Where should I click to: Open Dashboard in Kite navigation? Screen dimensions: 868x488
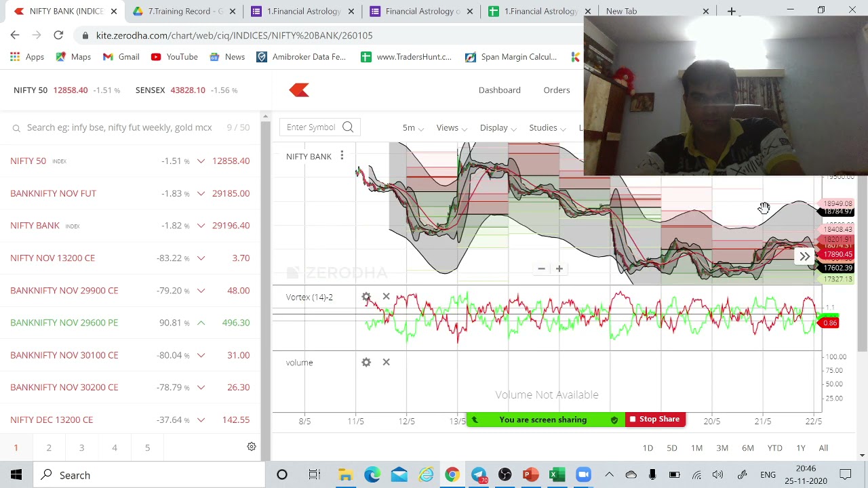500,90
